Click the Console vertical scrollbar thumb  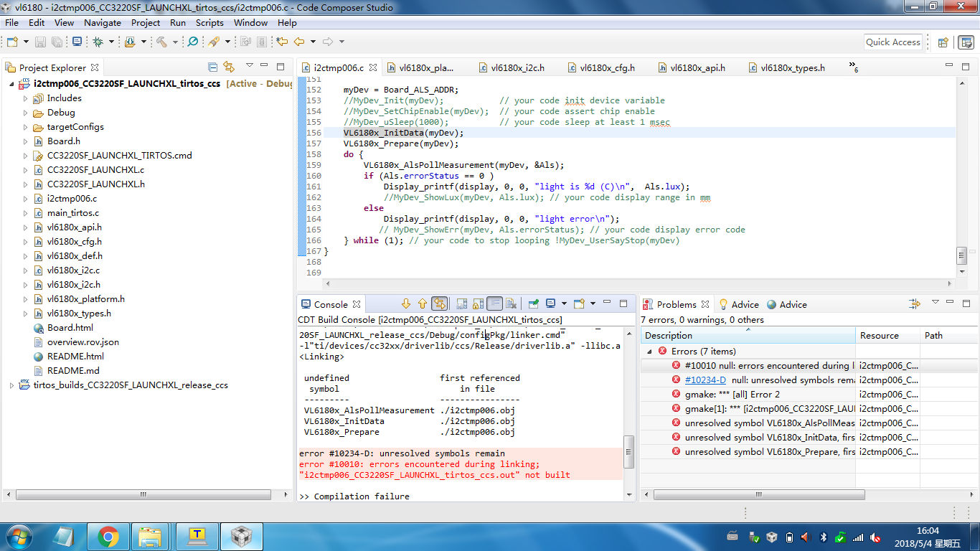[x=629, y=452]
